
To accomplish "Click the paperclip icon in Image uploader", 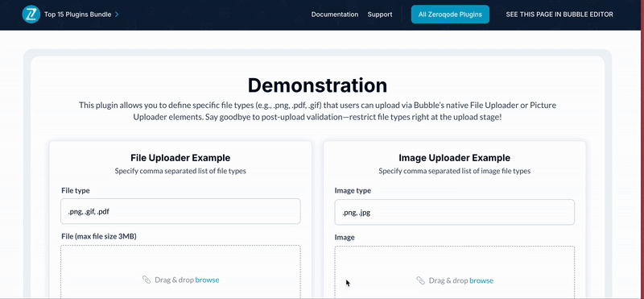I will tap(420, 280).
